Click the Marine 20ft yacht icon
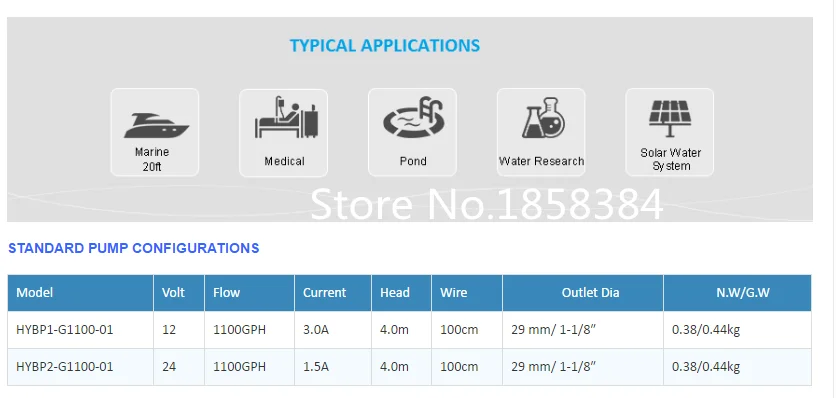This screenshot has width=839, height=398. click(x=156, y=125)
